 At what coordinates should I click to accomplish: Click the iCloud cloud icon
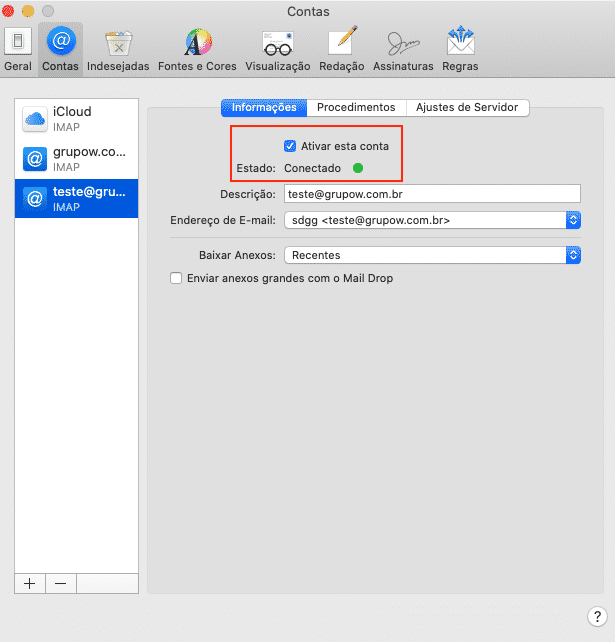pos(35,119)
